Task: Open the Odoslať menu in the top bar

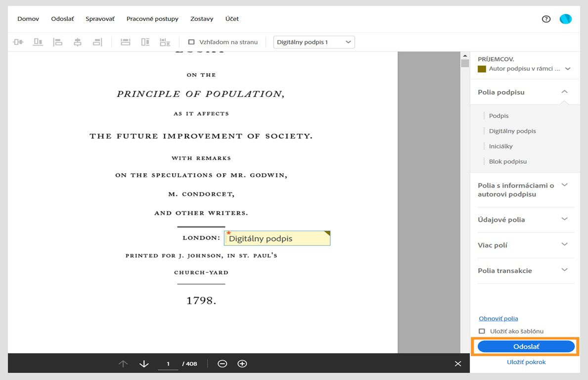Action: (x=62, y=19)
